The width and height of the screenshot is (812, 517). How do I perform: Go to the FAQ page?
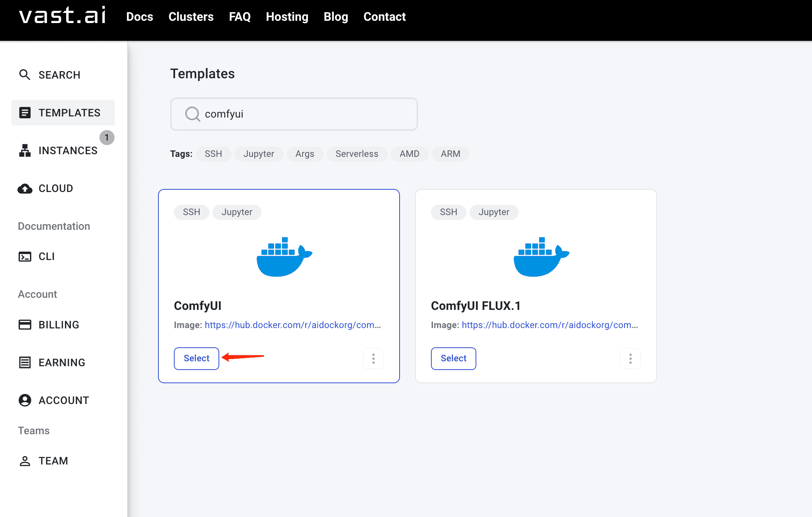click(240, 17)
